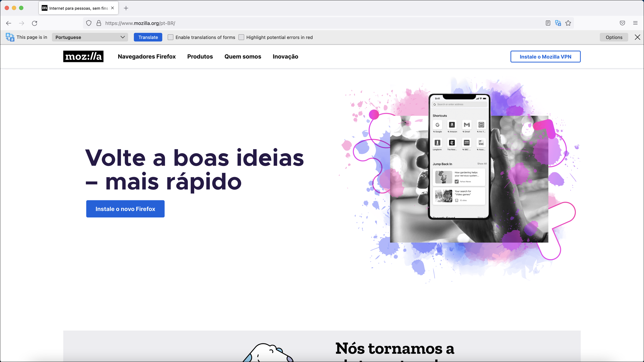
Task: Click the forward navigation arrow
Action: click(21, 23)
